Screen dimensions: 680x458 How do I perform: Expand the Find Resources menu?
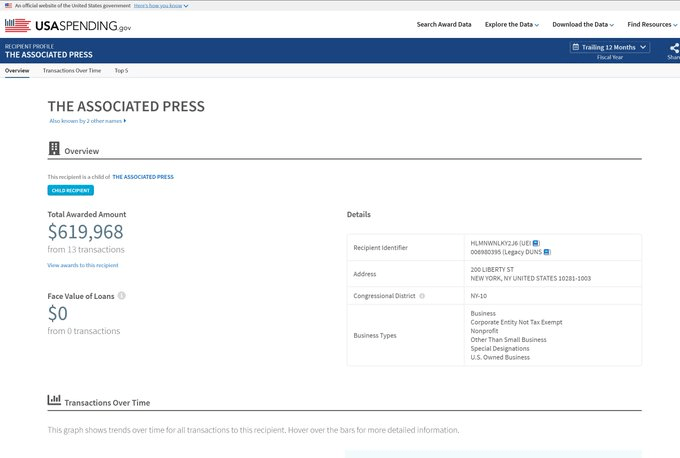pyautogui.click(x=653, y=24)
